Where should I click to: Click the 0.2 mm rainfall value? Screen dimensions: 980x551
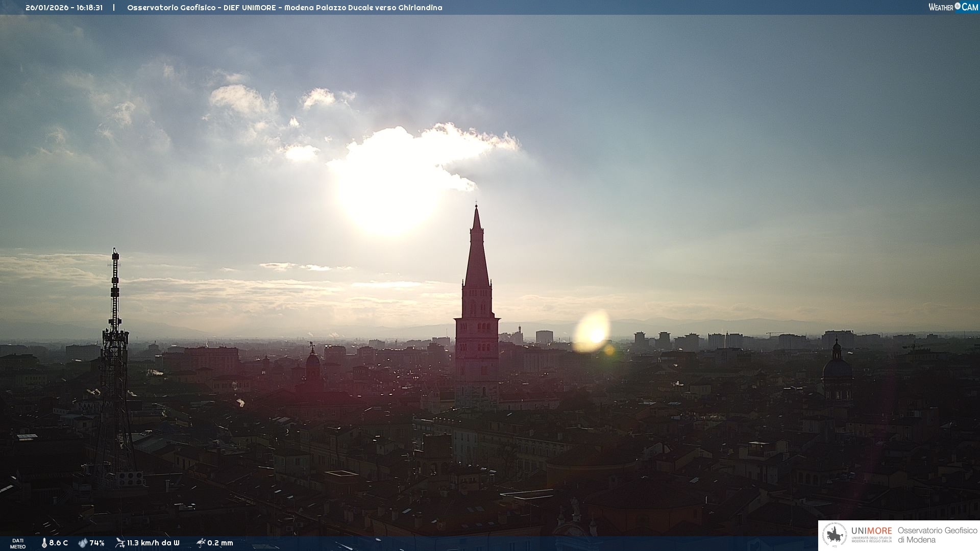[220, 543]
